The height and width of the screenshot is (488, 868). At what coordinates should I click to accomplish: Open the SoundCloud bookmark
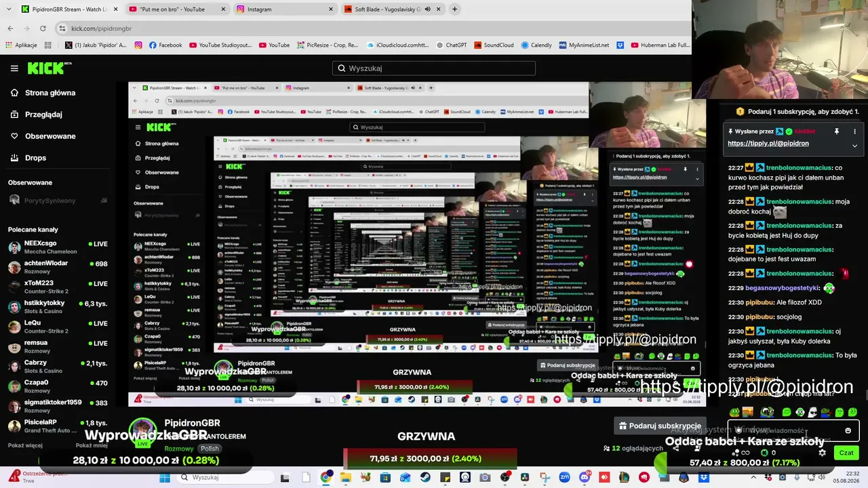(494, 45)
